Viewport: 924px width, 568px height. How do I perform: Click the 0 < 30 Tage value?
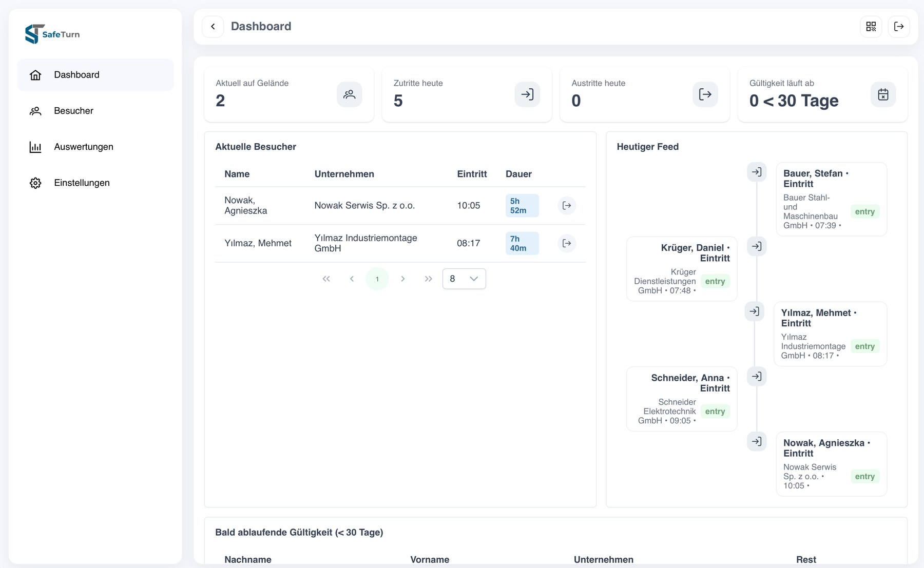click(x=794, y=101)
